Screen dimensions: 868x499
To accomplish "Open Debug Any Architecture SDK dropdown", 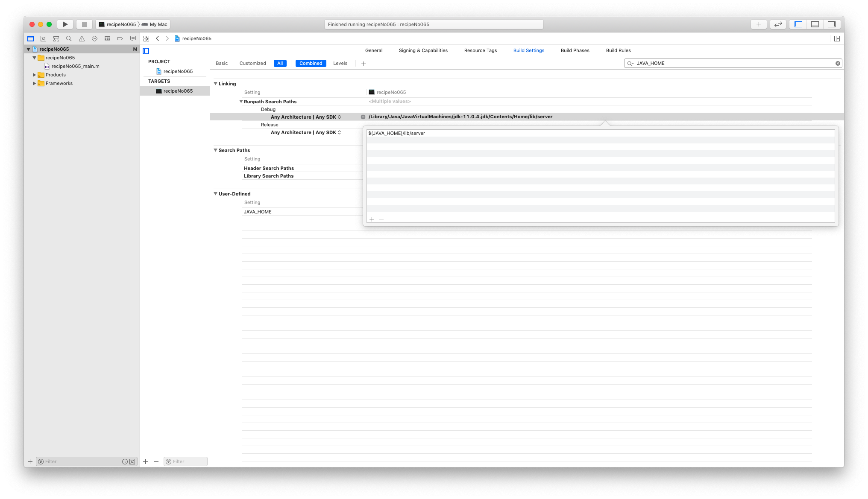I will (306, 117).
